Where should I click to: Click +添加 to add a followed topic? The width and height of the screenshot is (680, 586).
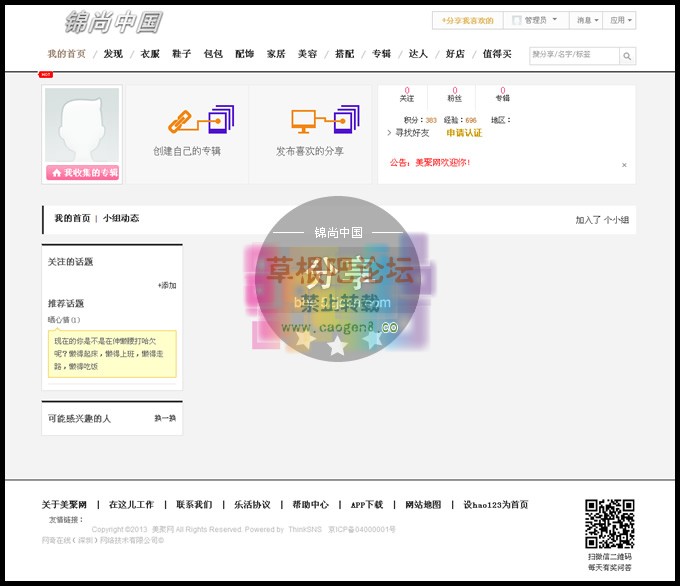tap(166, 285)
